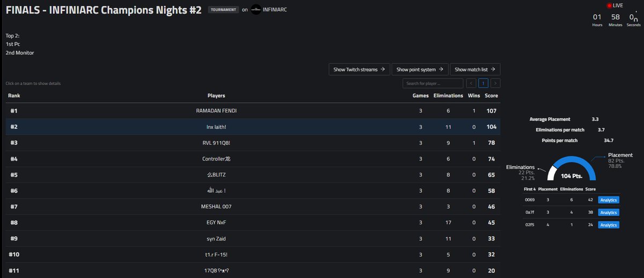
Task: Show Twitch streams
Action: [360, 69]
